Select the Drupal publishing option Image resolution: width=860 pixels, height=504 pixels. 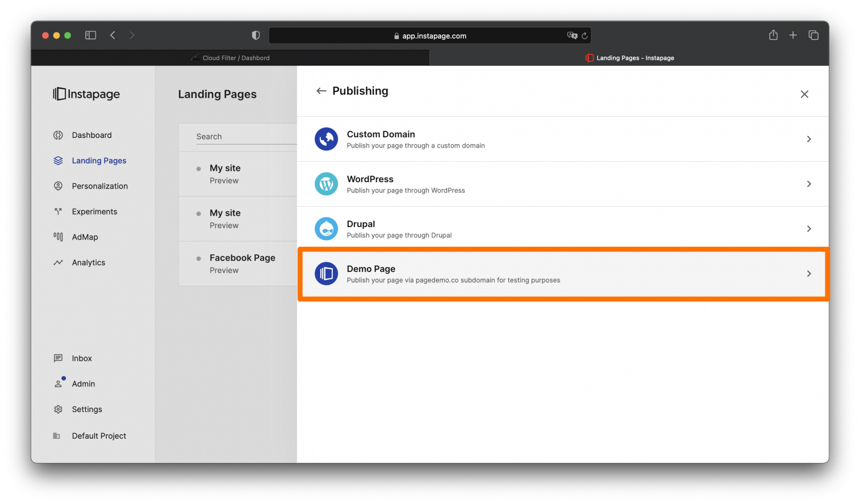pos(563,229)
